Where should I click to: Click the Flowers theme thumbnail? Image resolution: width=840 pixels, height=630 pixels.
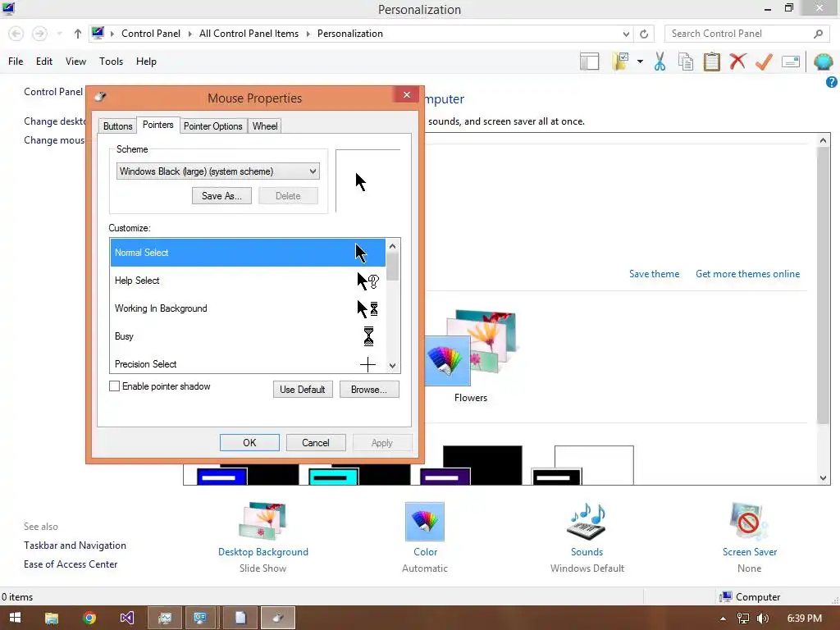470,348
